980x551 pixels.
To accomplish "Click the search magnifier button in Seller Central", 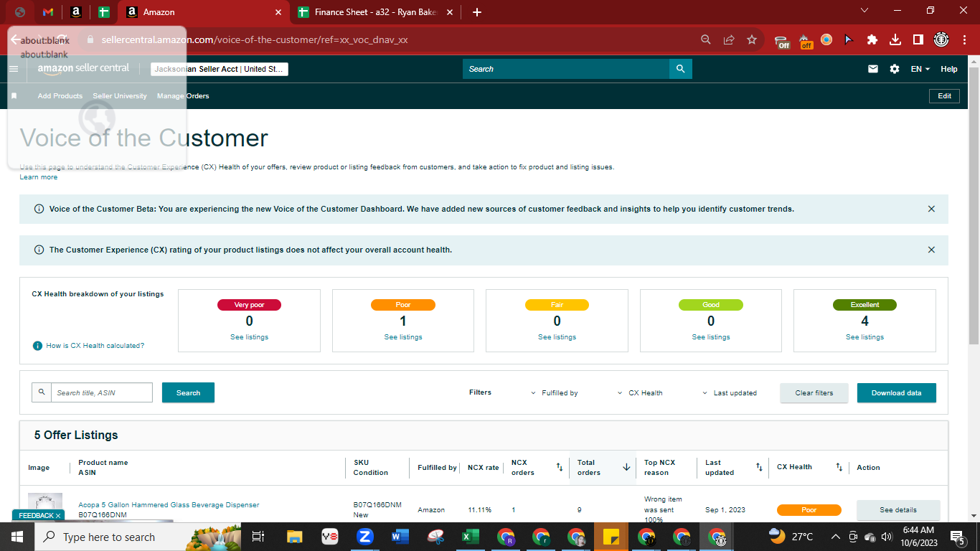I will point(680,69).
